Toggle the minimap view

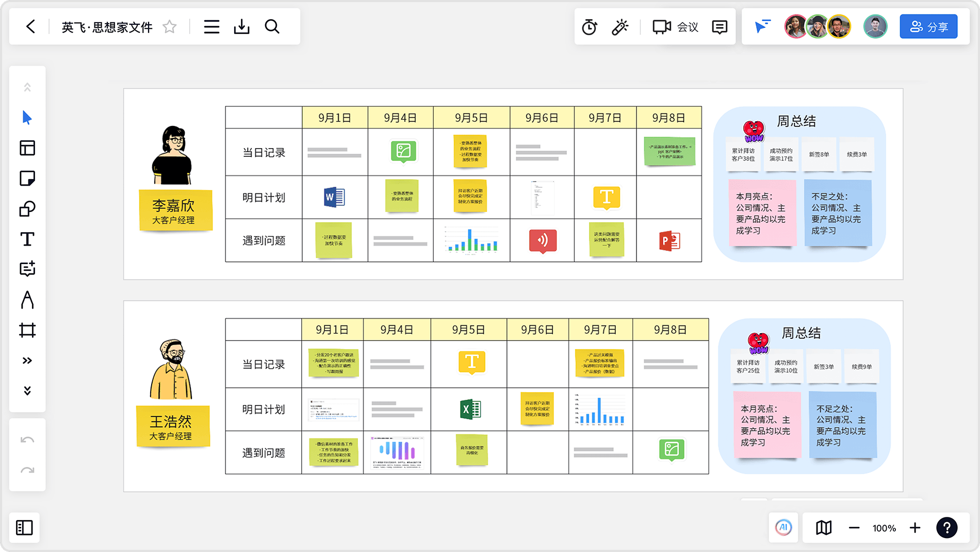coord(824,528)
